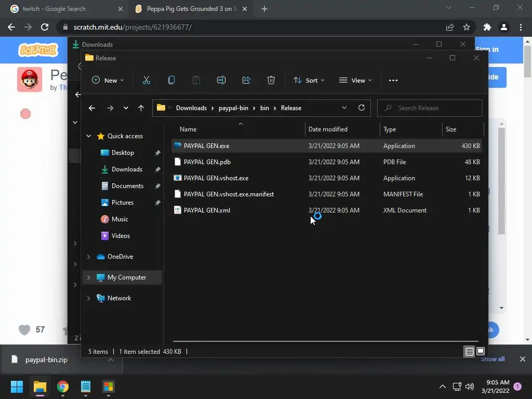Screen dimensions: 532x399
Task: Click the Delete trash icon
Action: 271,80
